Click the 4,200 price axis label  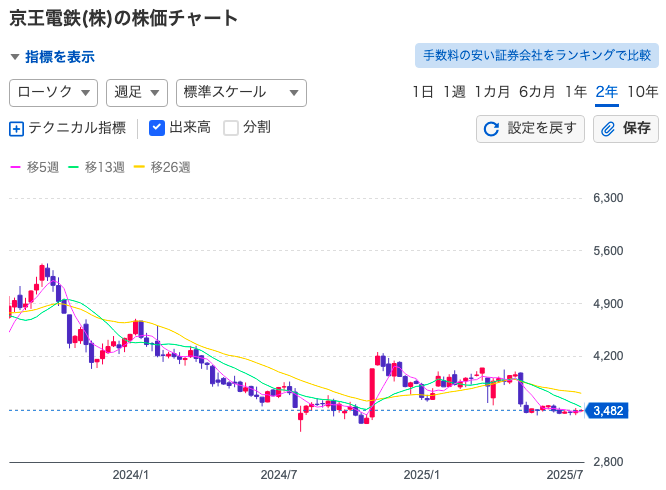(x=608, y=356)
